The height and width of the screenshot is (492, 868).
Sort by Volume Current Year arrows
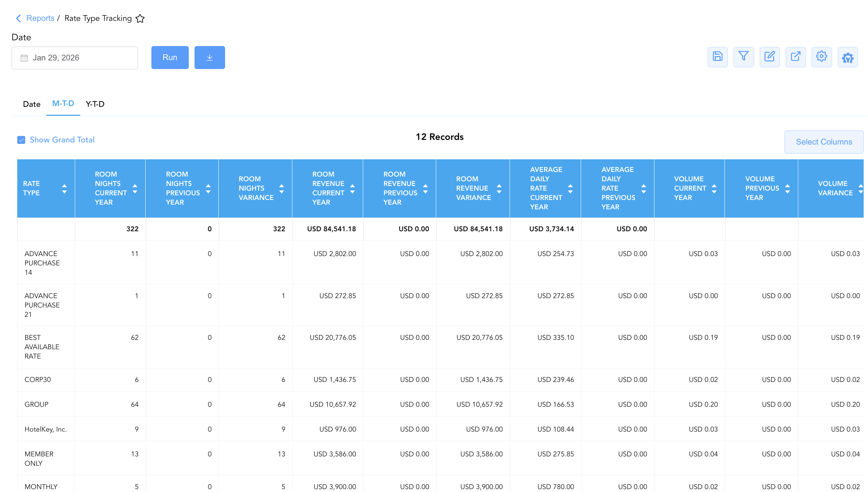click(714, 188)
